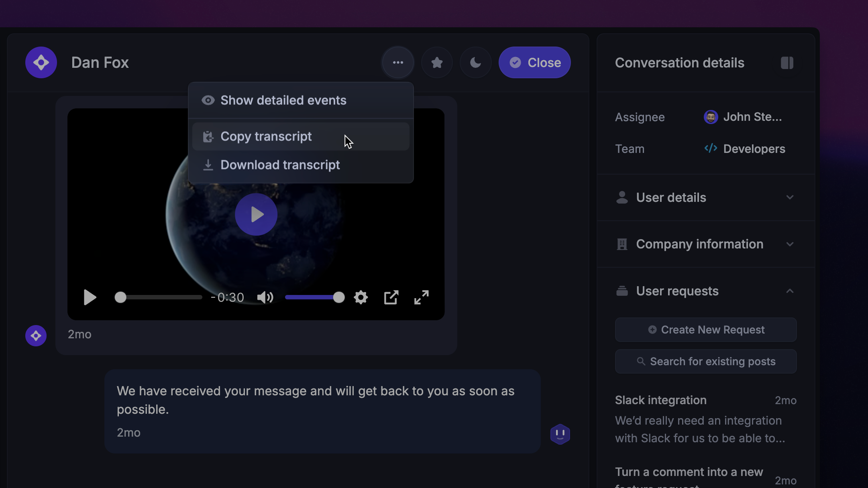Play the video with the center play button
This screenshot has height=488, width=868.
(256, 214)
